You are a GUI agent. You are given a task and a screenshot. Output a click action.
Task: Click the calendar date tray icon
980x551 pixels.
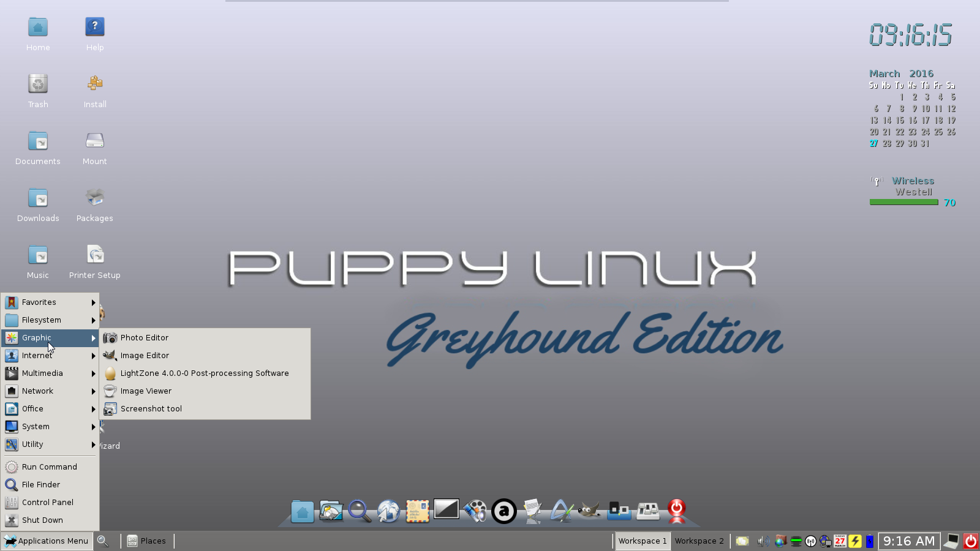point(840,541)
